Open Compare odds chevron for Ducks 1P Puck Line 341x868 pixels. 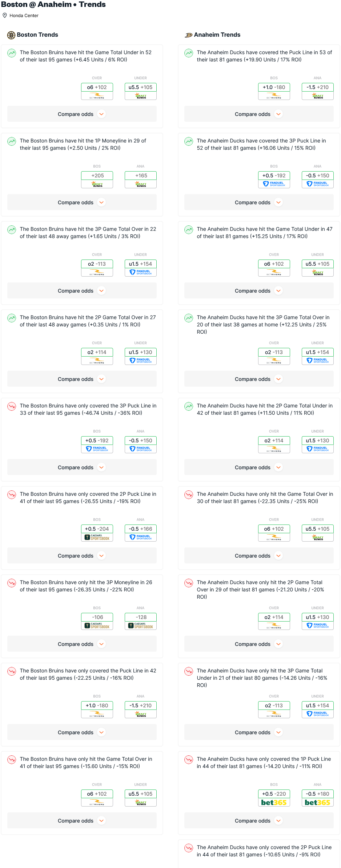(279, 821)
